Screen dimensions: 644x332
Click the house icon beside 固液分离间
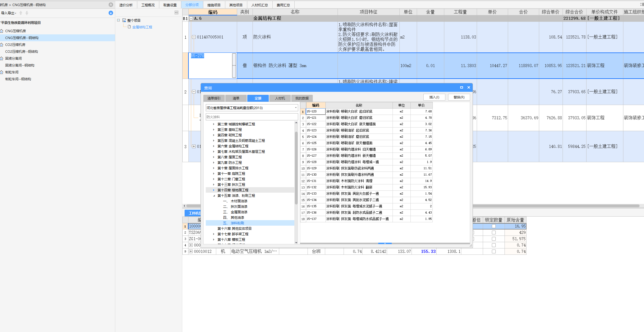pos(2,58)
